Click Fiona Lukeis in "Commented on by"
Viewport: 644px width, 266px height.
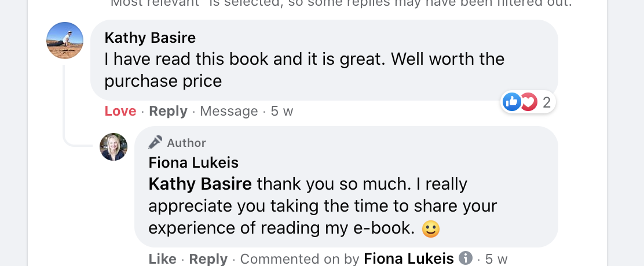(x=408, y=258)
